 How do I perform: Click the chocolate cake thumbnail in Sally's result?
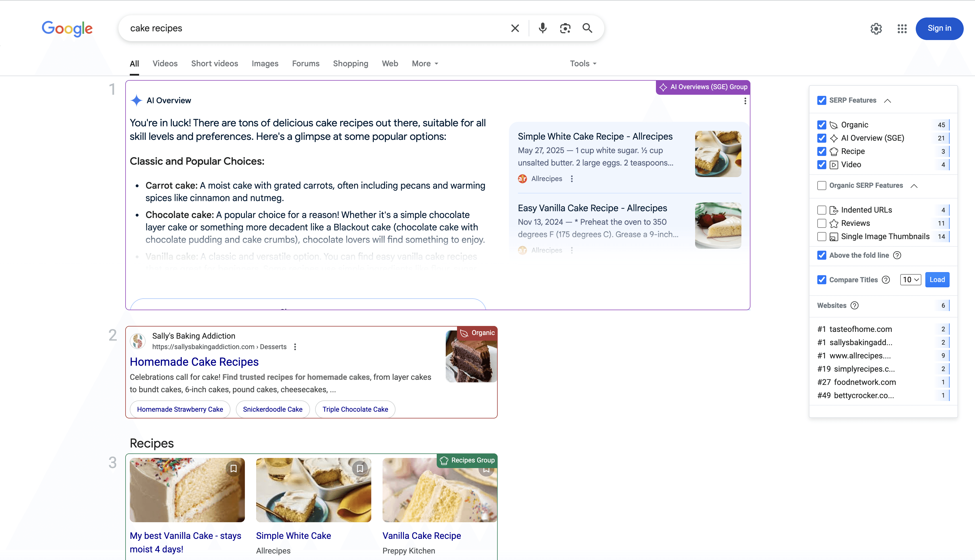[471, 356]
